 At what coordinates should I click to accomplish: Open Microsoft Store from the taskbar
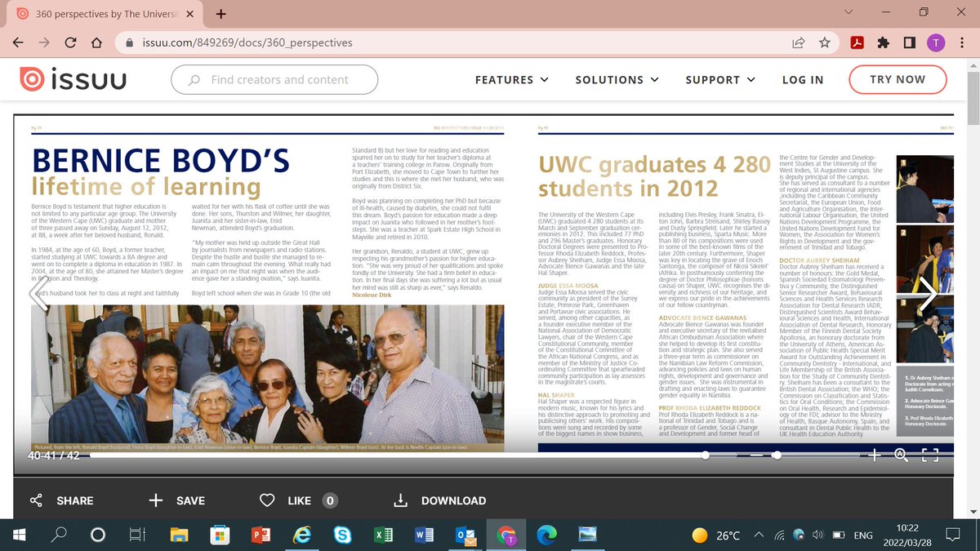coord(220,535)
